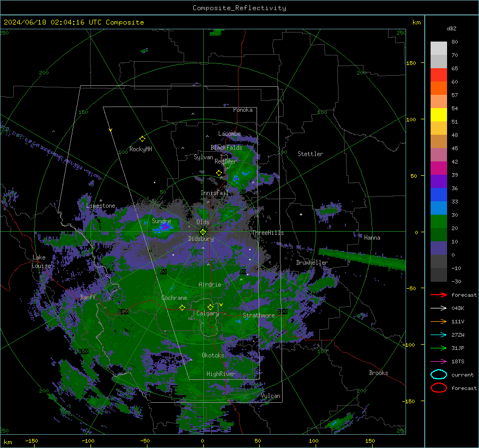Click the RedDeer city label
479x448 pixels.
(226, 161)
